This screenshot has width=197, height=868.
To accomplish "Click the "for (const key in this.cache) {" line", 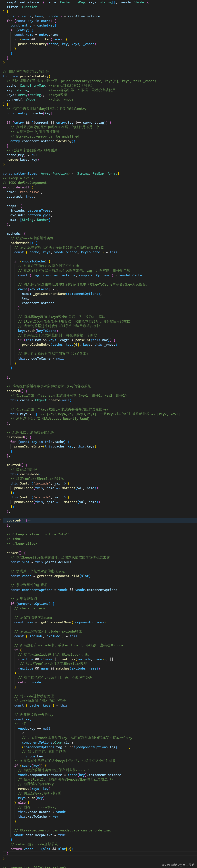I will (40, 442).
